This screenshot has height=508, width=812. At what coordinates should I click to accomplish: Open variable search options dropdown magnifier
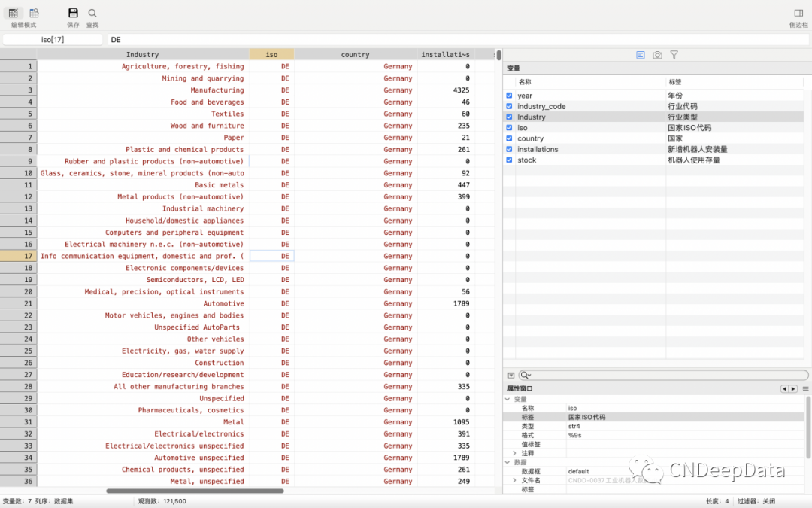(x=526, y=376)
